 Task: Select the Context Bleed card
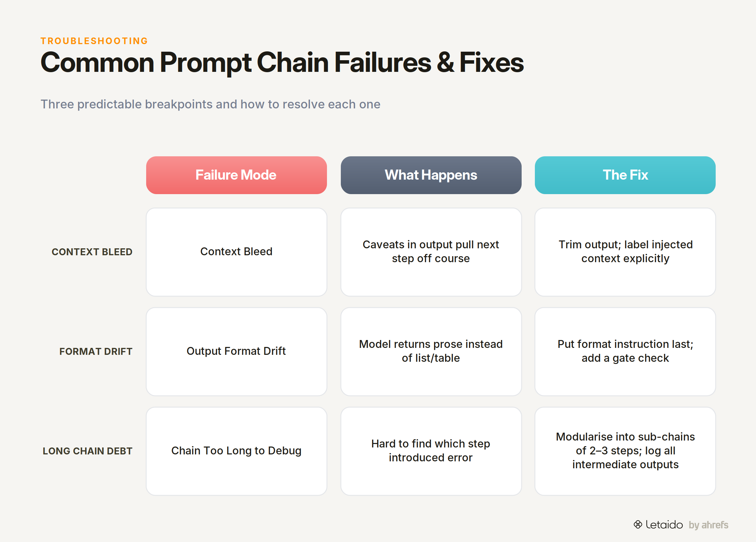coord(236,252)
